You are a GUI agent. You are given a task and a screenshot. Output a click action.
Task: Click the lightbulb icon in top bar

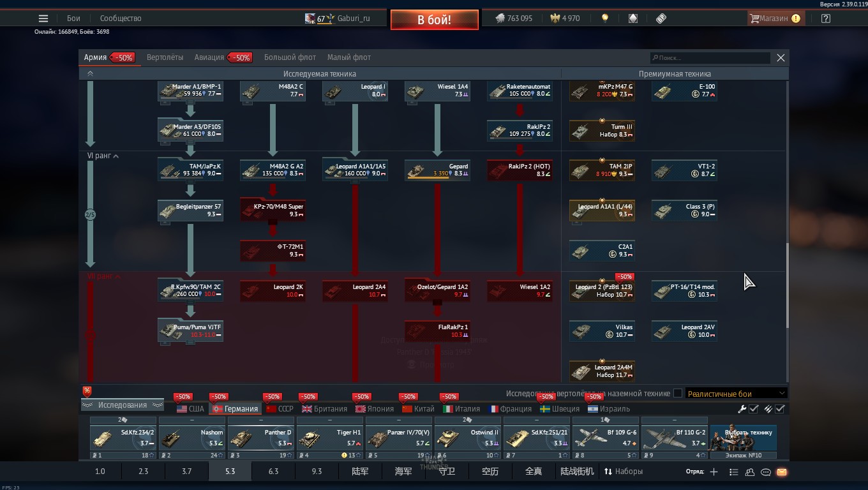(x=605, y=19)
